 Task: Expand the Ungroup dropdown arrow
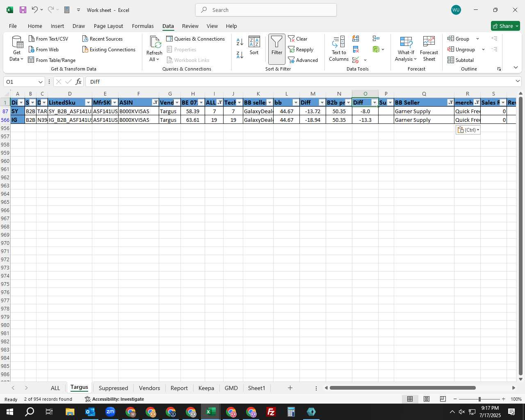coord(483,50)
